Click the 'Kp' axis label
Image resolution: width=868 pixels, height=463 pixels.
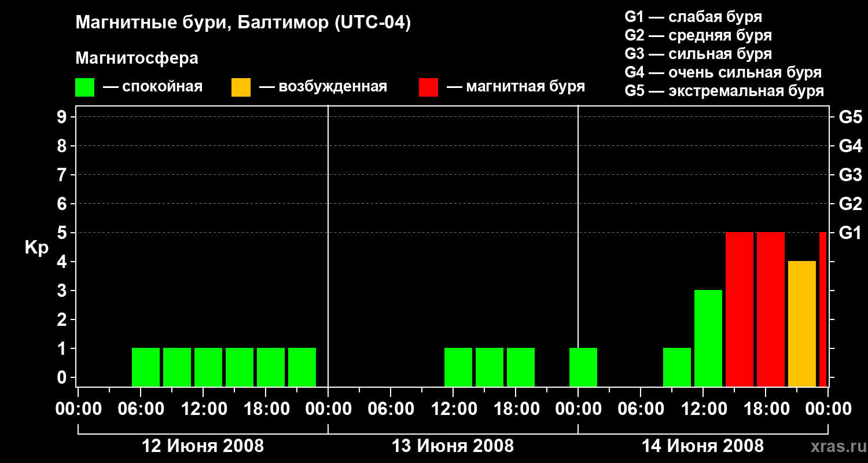click(x=36, y=248)
